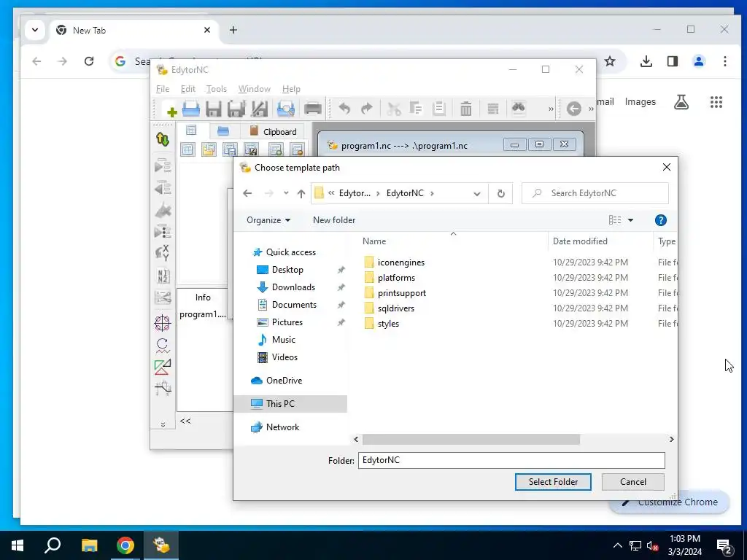Refresh the folder listing in dialog
Screen dimensions: 747x560
(500, 193)
